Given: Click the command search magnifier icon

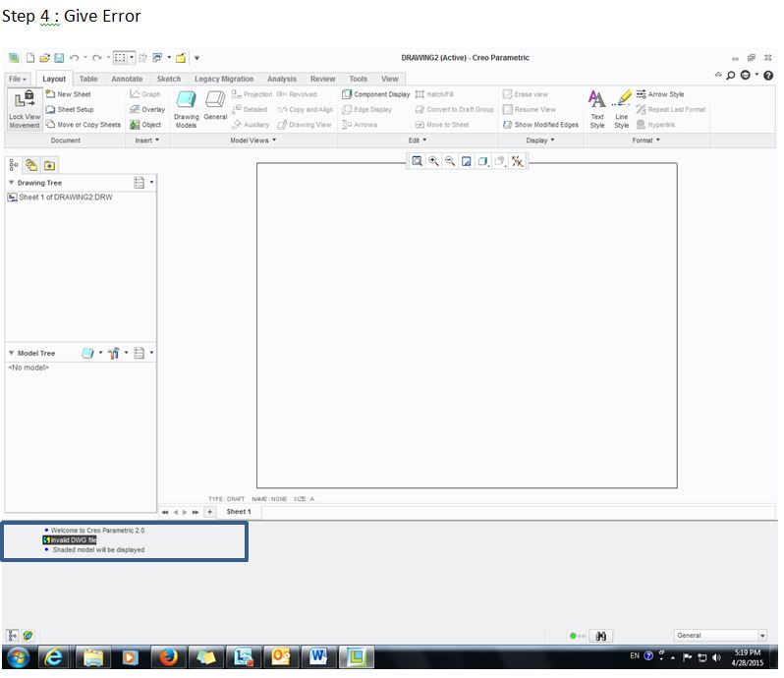Looking at the screenshot, I should [731, 76].
